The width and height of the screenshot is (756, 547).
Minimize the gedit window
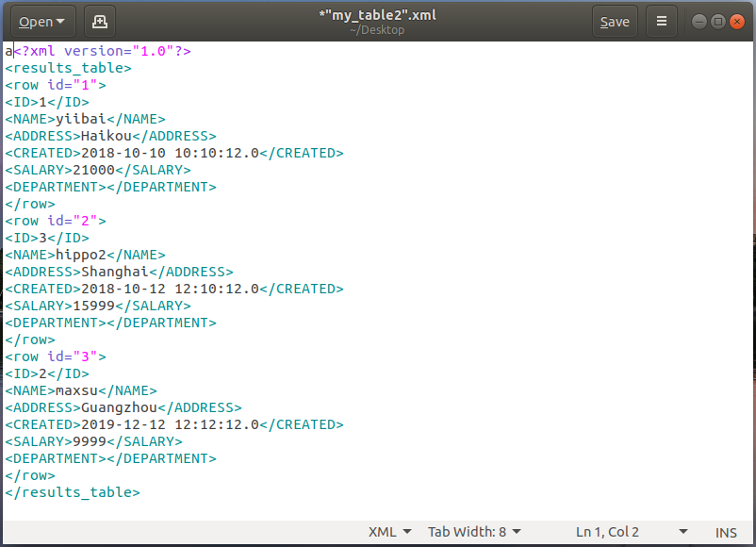click(698, 21)
